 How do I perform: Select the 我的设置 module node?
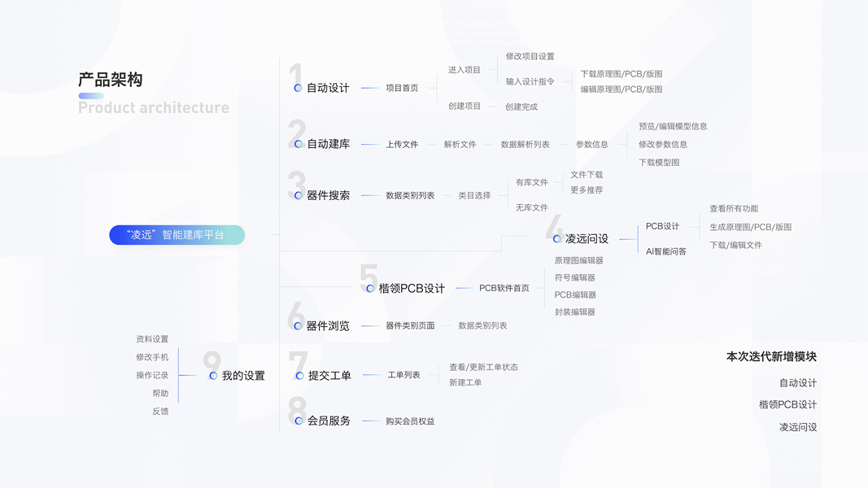[243, 376]
